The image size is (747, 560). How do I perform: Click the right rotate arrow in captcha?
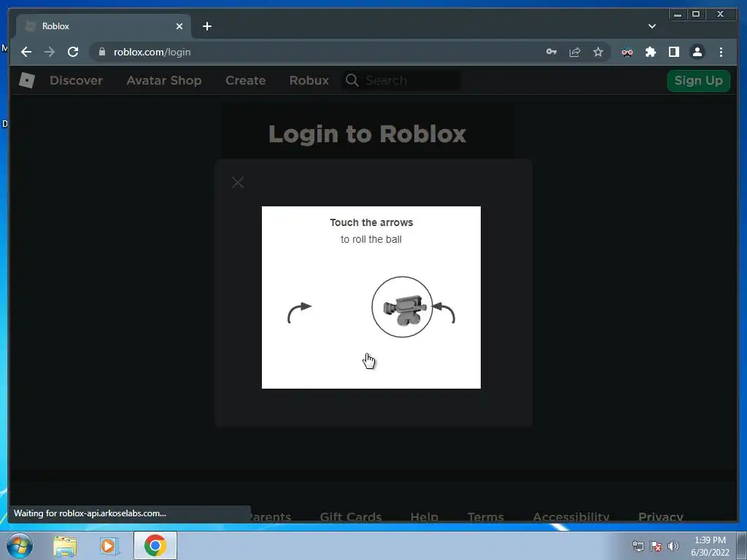[x=444, y=313]
